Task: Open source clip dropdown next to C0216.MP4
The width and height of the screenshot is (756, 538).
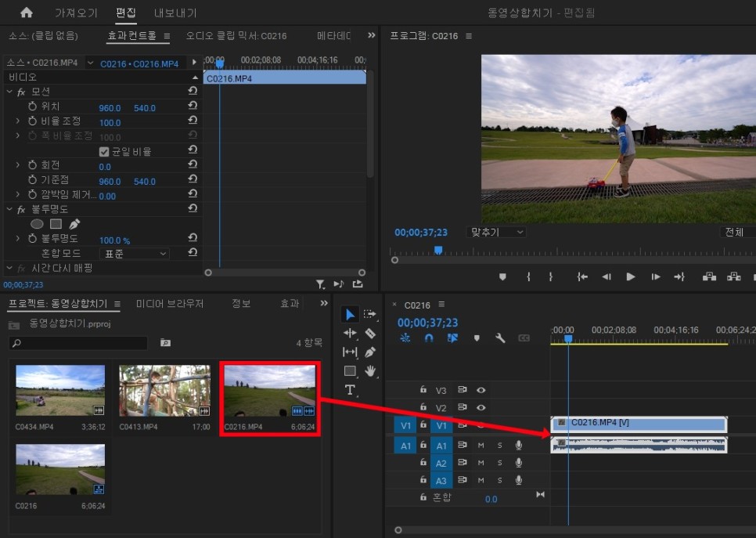Action: pyautogui.click(x=90, y=63)
